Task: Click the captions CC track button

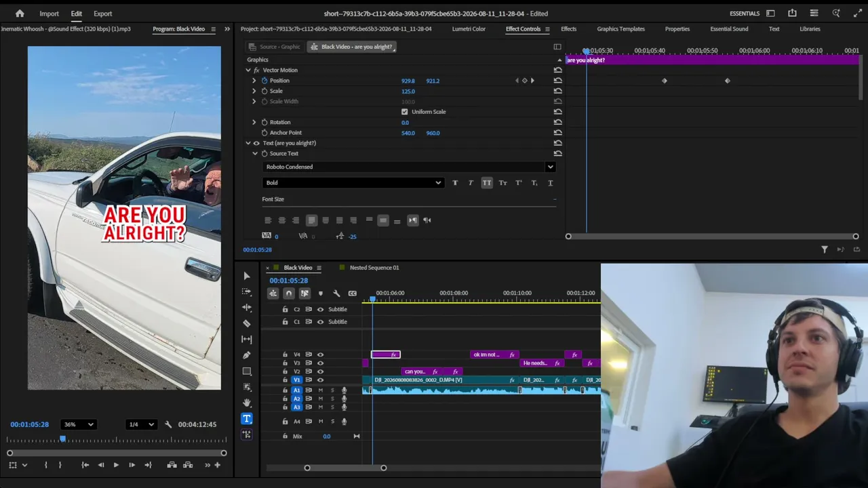Action: (353, 293)
